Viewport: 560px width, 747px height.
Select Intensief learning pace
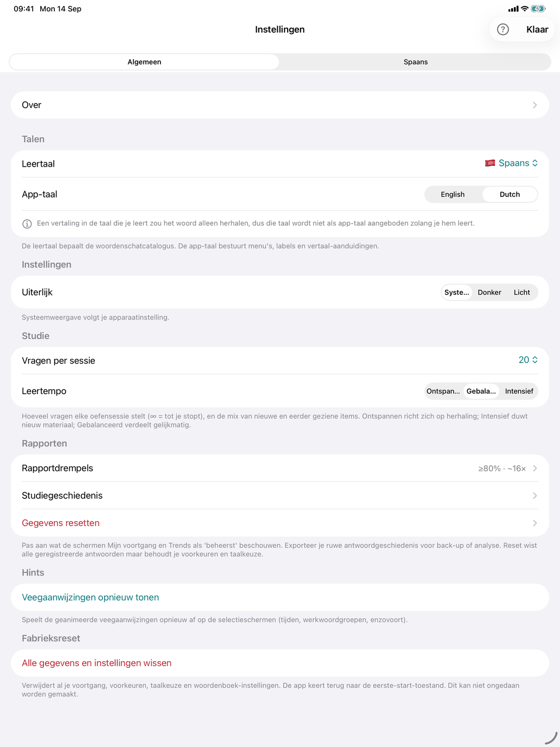(x=519, y=391)
